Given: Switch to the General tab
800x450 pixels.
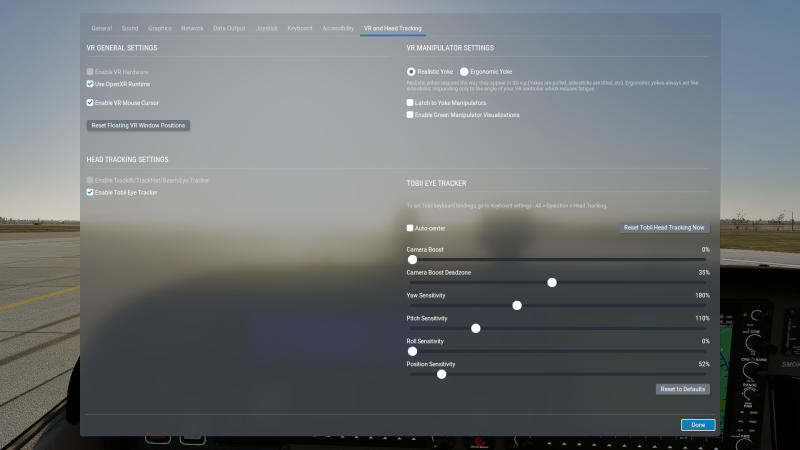Looking at the screenshot, I should click(x=101, y=28).
